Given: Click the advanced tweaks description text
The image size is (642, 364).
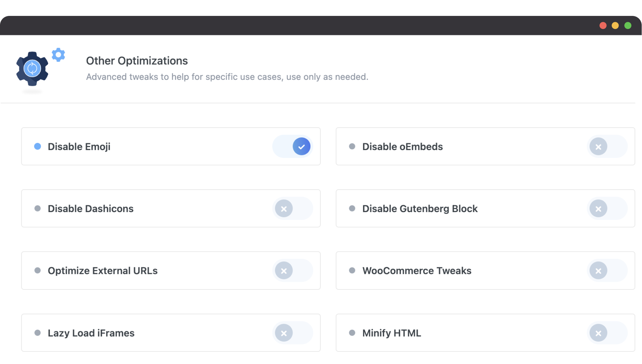Looking at the screenshot, I should point(227,77).
